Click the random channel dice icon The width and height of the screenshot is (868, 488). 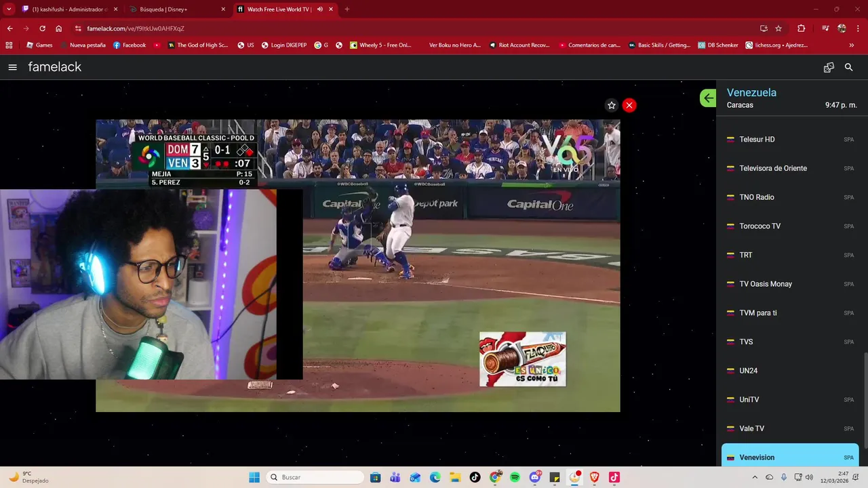pyautogui.click(x=829, y=67)
